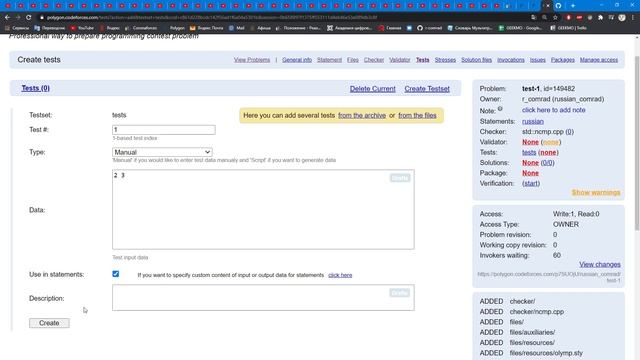Toggle the Use in statements checkbox
The image size is (640, 360).
[116, 274]
